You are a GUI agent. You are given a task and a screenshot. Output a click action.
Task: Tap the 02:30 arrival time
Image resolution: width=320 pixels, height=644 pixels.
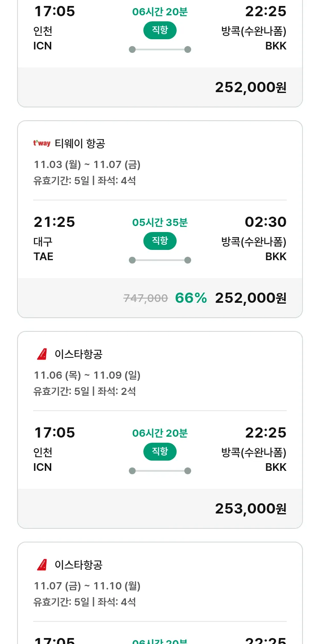[x=265, y=222]
